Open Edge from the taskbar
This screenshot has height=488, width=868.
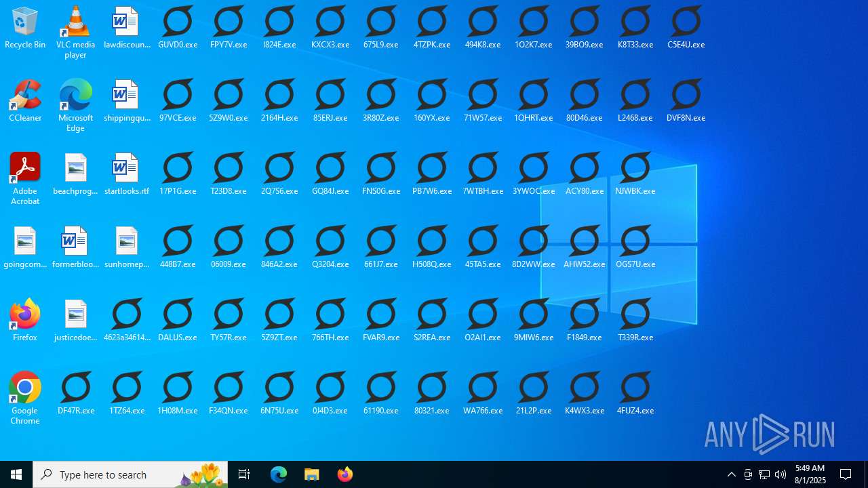[x=279, y=474]
